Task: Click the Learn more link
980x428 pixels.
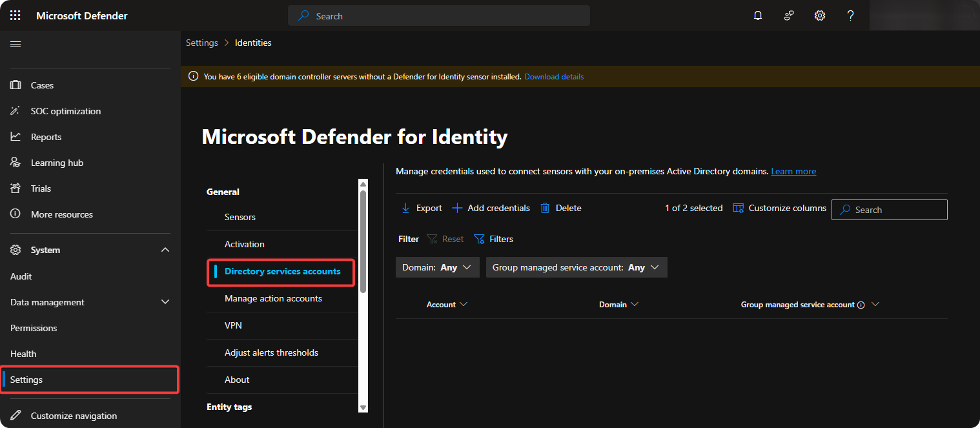Action: point(793,171)
